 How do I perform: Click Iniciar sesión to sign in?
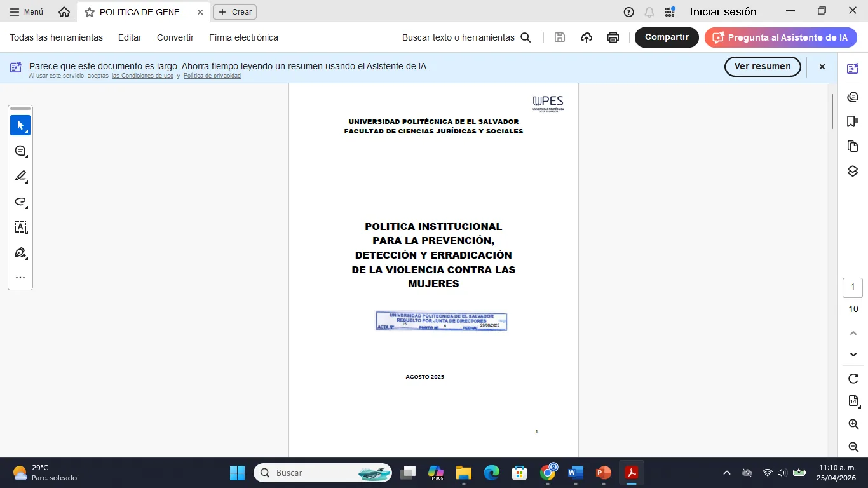click(x=723, y=12)
